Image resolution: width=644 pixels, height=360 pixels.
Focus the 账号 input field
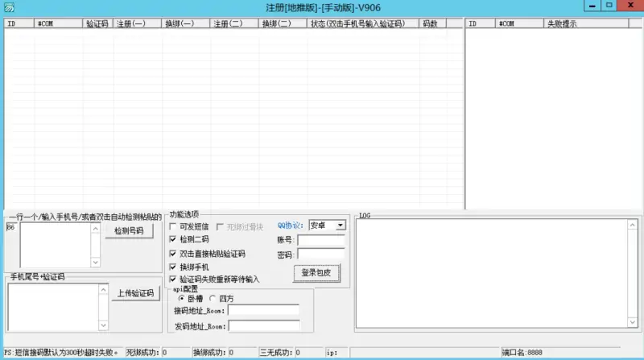(320, 240)
